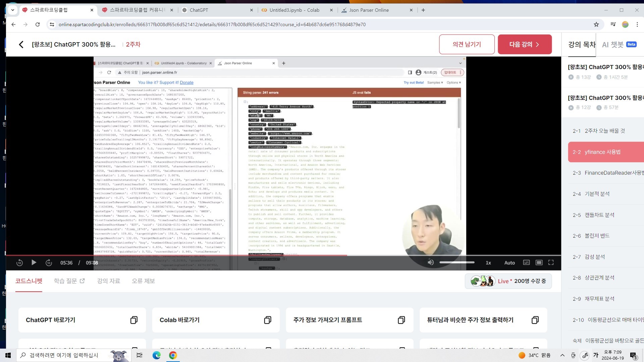
Task: Change video quality Auto setting
Action: tap(509, 263)
